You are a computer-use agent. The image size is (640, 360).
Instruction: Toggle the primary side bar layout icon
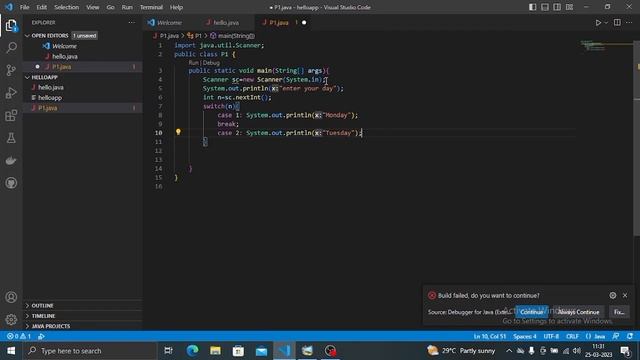(x=532, y=7)
